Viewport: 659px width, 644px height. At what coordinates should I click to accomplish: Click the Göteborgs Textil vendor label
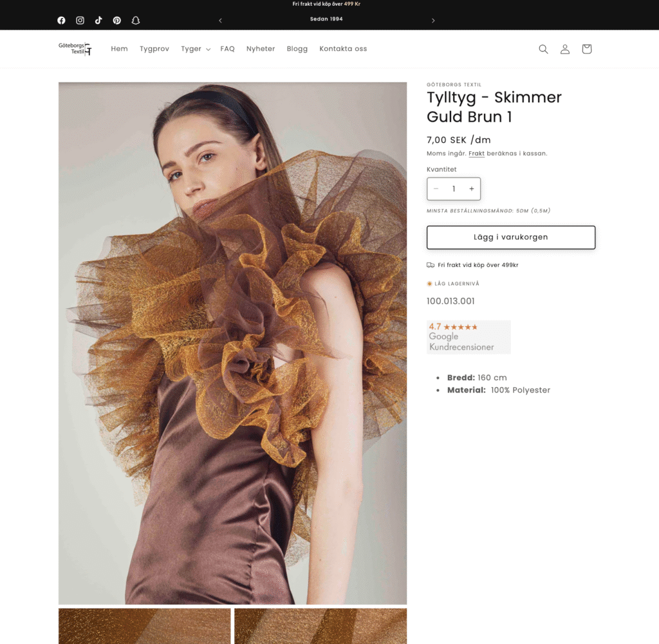coord(454,84)
